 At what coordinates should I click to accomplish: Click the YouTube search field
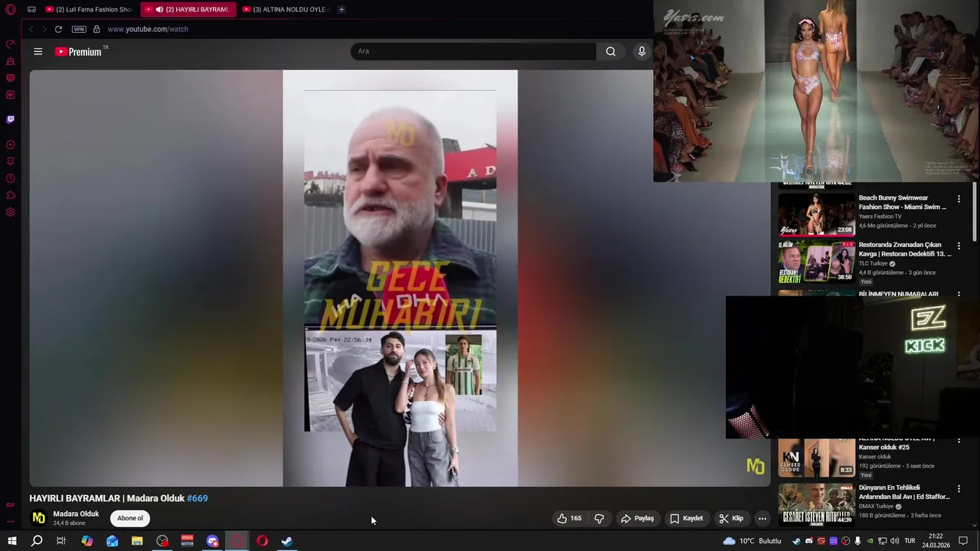pyautogui.click(x=473, y=51)
